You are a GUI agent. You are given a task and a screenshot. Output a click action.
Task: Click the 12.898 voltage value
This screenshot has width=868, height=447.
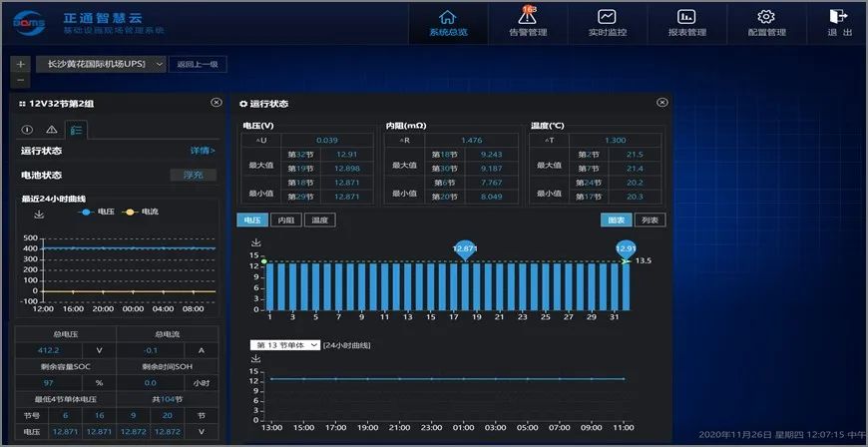pyautogui.click(x=346, y=168)
